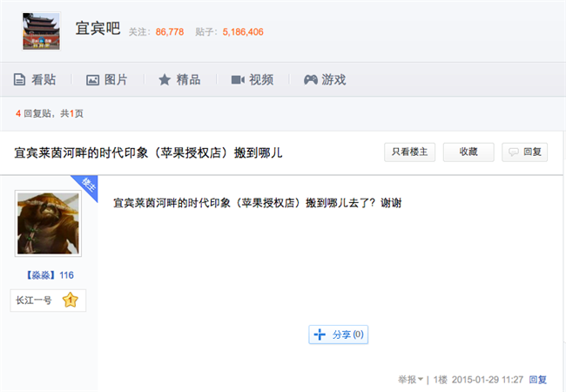Image resolution: width=566 pixels, height=392 pixels.
Task: Click the 5,186,406 posts count
Action: (243, 32)
